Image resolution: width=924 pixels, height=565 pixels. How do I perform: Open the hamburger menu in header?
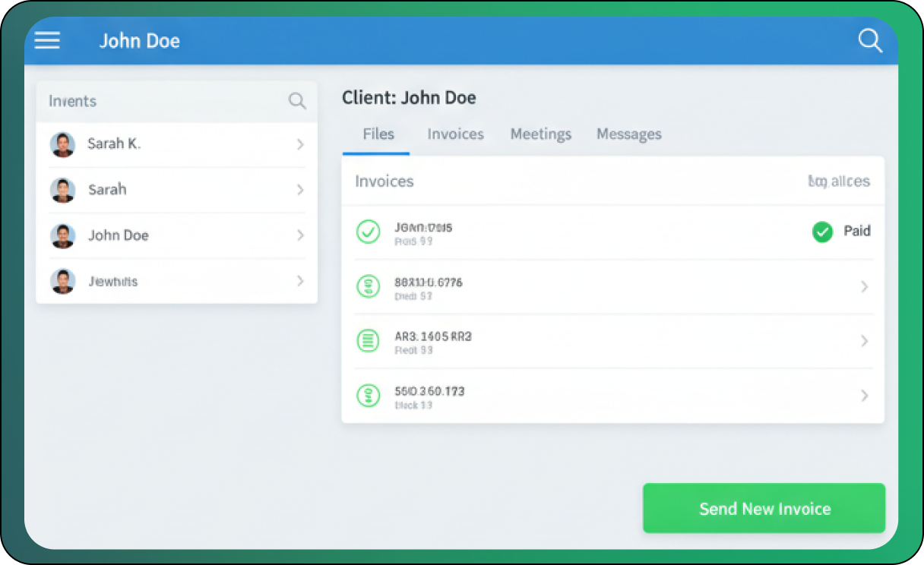pos(47,40)
